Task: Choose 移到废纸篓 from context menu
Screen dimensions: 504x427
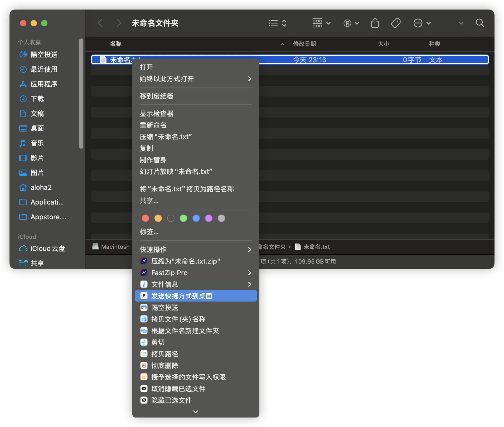Action: point(157,96)
